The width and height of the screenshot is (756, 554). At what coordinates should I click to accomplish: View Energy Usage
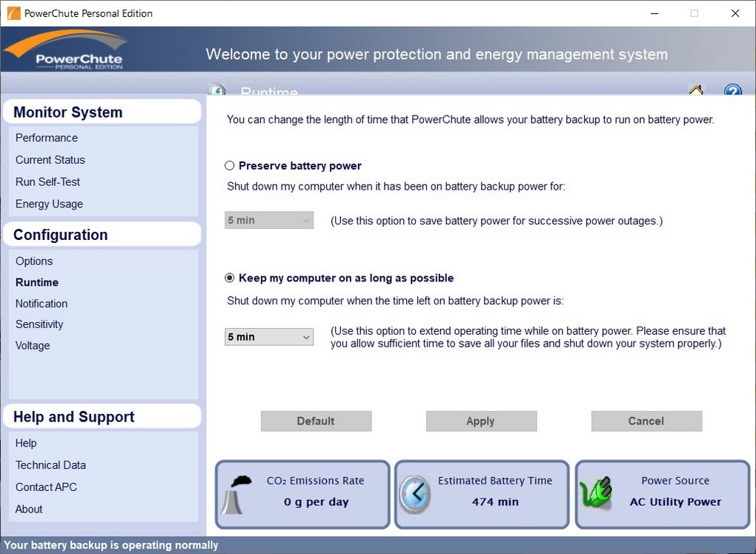49,204
